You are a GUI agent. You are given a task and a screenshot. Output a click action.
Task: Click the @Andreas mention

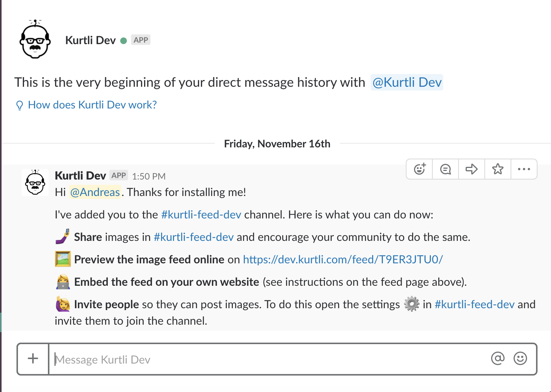point(95,192)
